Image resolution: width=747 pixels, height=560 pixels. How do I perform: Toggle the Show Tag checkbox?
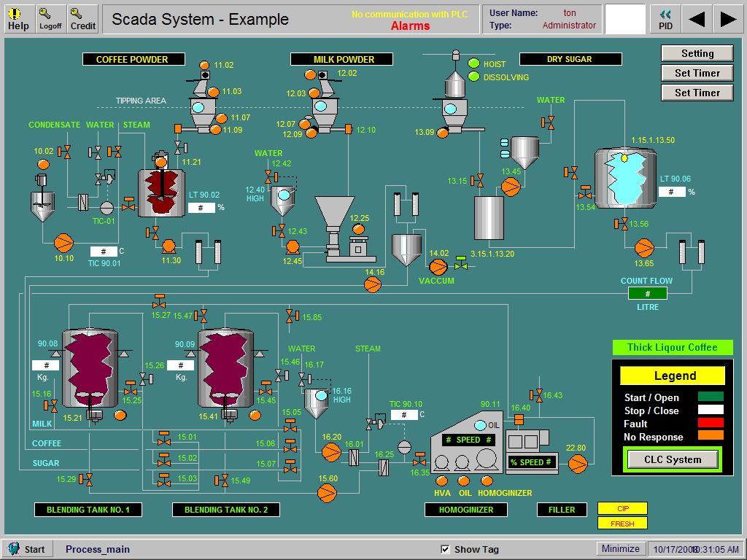(444, 548)
